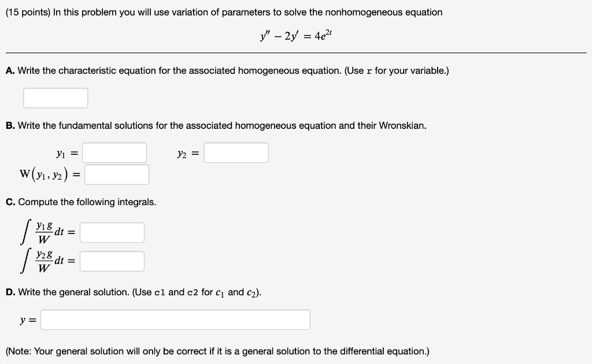Click the general solution y input box
The width and height of the screenshot is (592, 364).
(175, 319)
